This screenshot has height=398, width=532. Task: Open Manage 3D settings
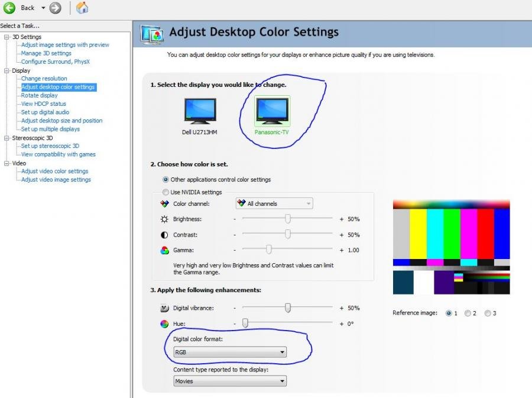[x=46, y=53]
